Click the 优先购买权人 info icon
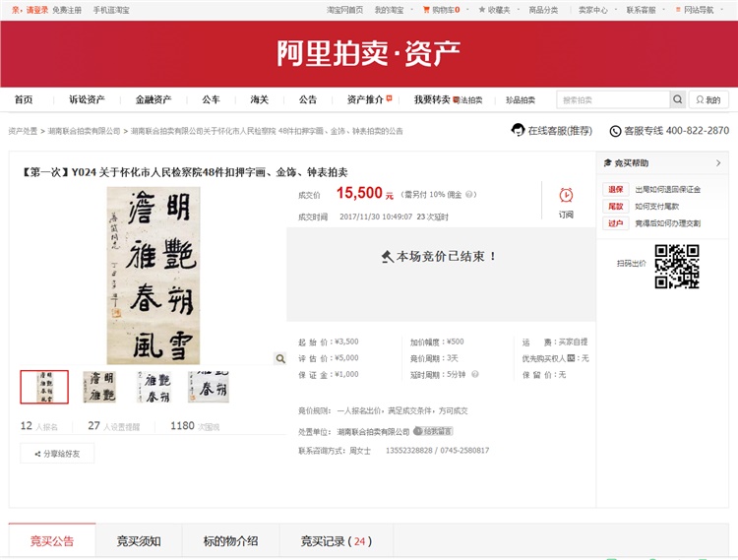The height and width of the screenshot is (560, 738). pyautogui.click(x=571, y=358)
